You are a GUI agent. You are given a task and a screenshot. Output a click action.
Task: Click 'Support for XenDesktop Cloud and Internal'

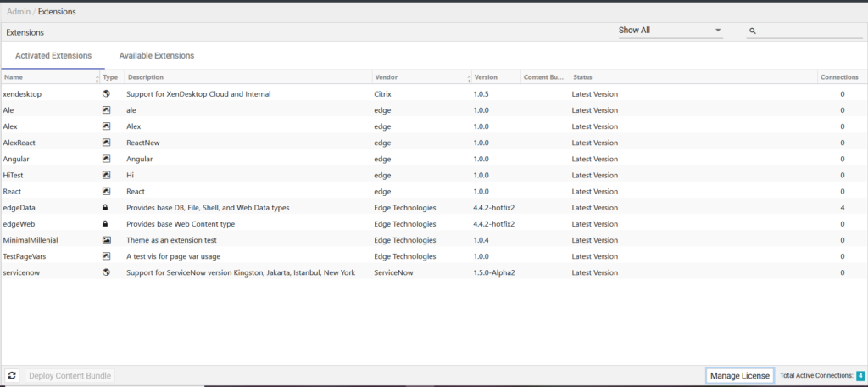[198, 94]
